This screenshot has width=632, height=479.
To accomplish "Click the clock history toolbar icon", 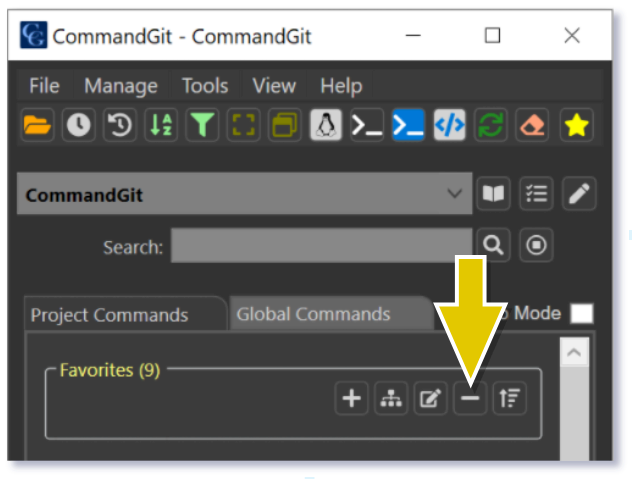I will 78,126.
